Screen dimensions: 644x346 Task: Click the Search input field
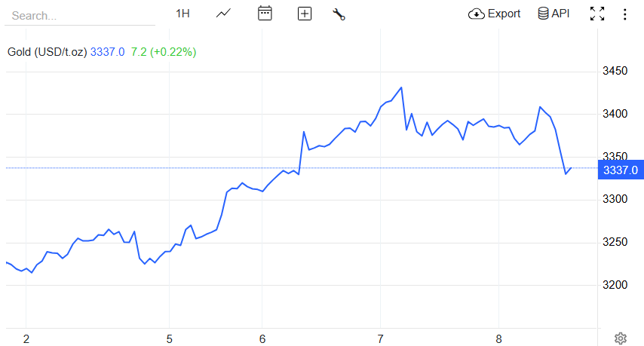pos(79,15)
